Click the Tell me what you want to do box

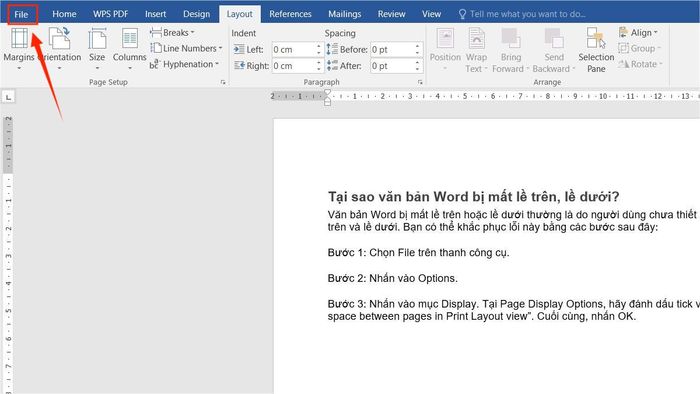523,14
